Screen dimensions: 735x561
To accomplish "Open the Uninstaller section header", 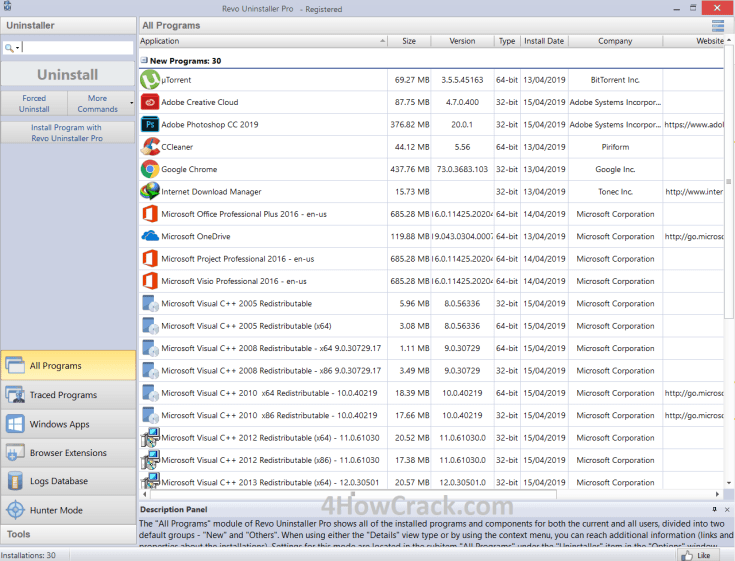I will pyautogui.click(x=68, y=26).
